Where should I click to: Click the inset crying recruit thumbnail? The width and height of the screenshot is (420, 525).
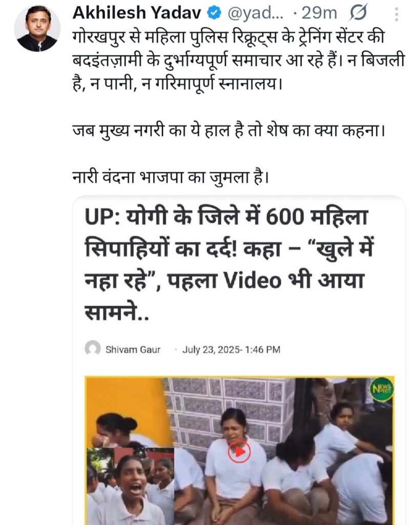coord(131,486)
